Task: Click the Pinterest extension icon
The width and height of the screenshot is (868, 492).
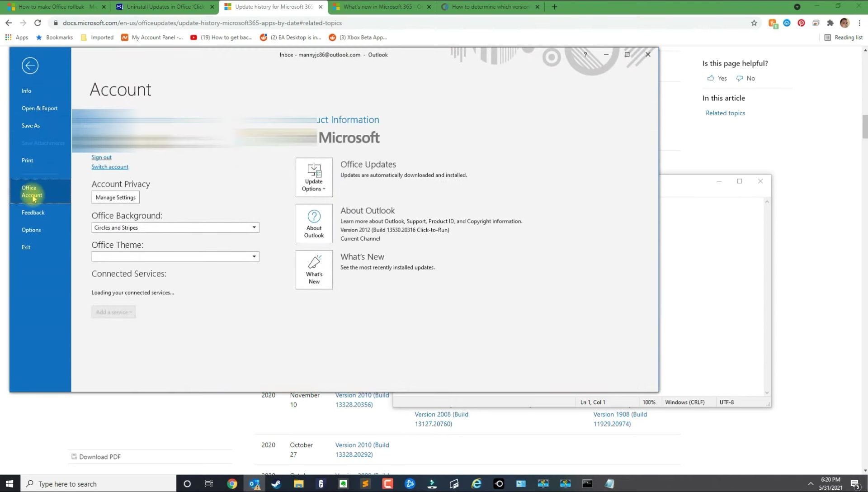Action: coord(801,23)
